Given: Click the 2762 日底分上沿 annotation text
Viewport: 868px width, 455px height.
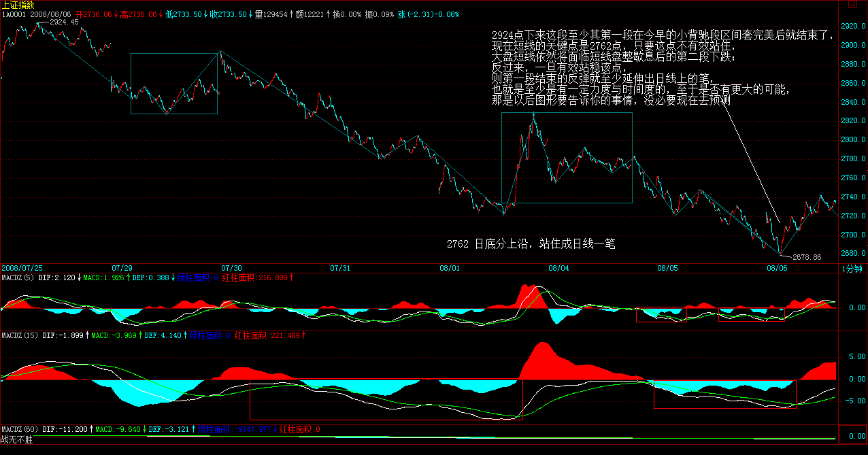Looking at the screenshot, I should [x=531, y=243].
